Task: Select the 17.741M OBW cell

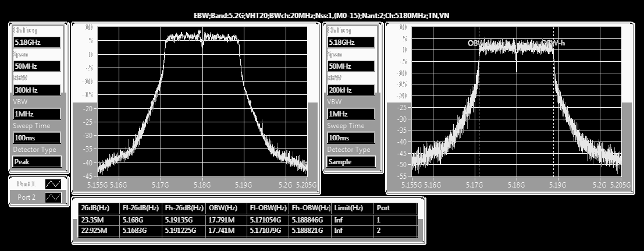Action: [x=226, y=231]
